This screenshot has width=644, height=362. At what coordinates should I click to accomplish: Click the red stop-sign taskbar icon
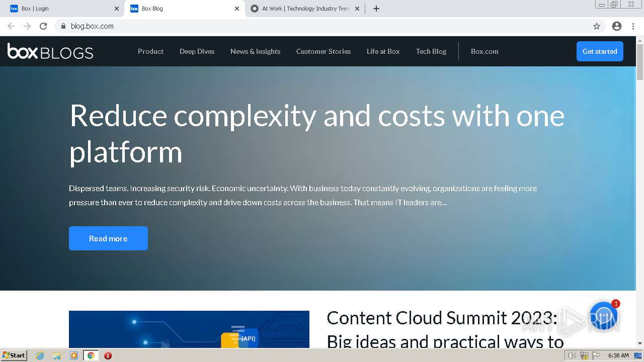click(108, 355)
